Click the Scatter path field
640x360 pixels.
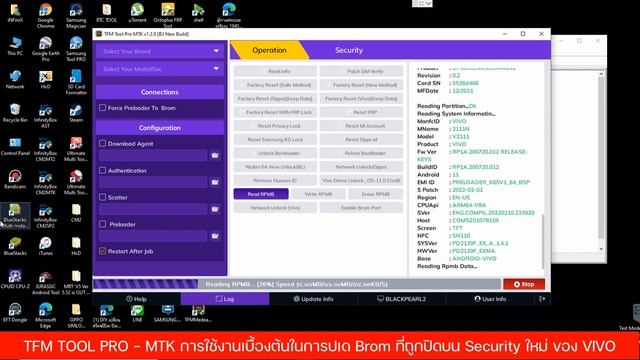[153, 209]
